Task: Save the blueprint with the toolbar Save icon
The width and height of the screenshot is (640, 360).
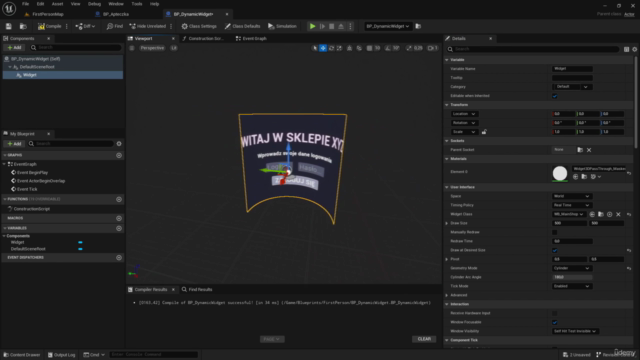Action: [x=9, y=26]
